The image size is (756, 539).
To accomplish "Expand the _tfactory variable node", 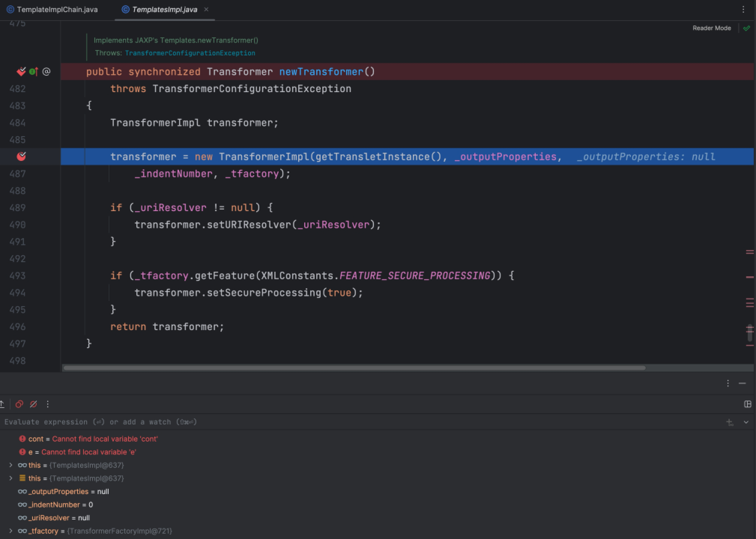I will click(x=10, y=531).
